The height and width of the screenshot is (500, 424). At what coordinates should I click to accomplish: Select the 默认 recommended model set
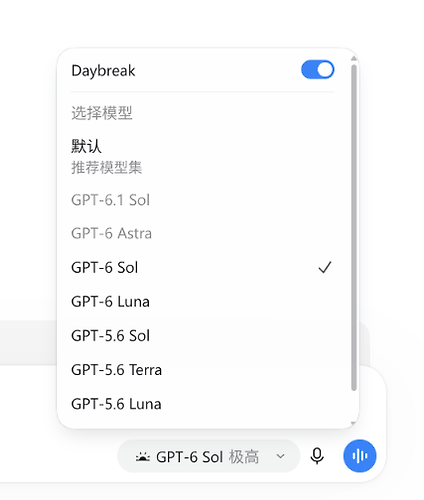(x=203, y=156)
